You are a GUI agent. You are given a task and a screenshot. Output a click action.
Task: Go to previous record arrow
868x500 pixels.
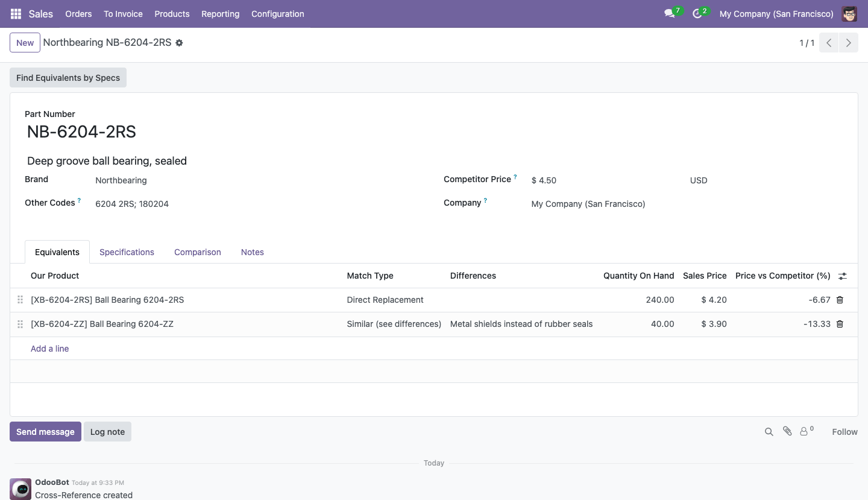pos(829,43)
